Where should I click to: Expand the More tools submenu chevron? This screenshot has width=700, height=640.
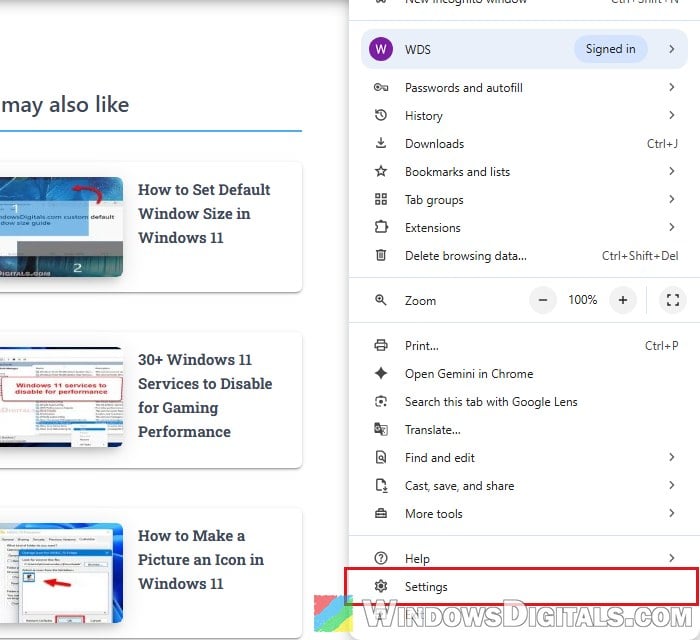(672, 514)
